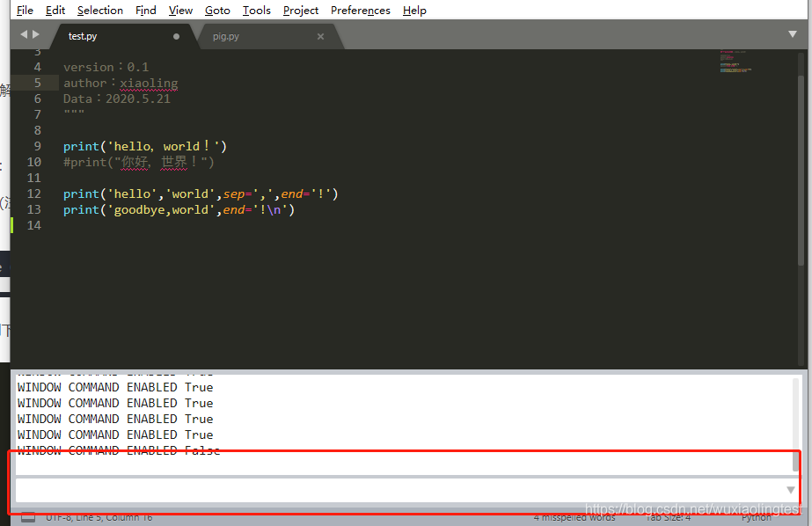
Task: Click the 'Data：2020.5.21' line
Action: point(117,99)
